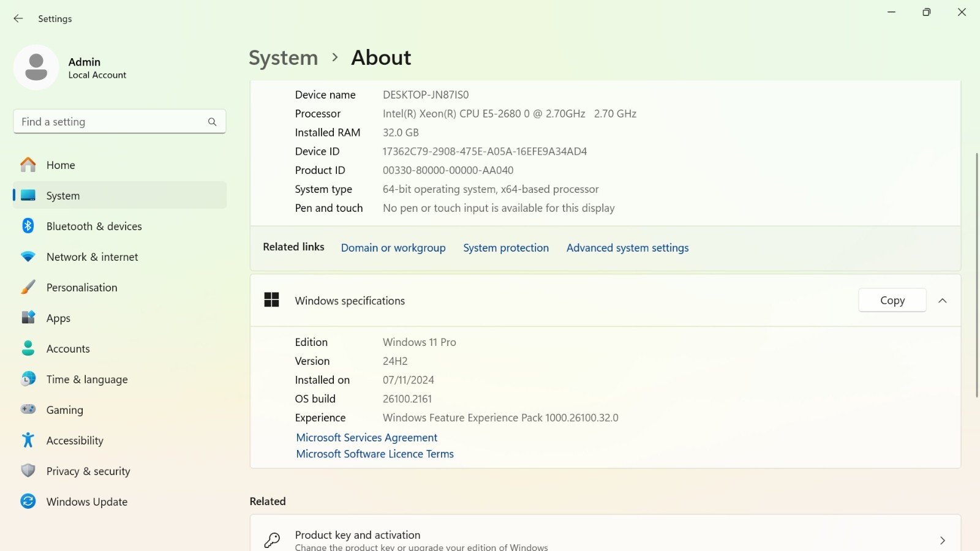
Task: Go to Gaming settings
Action: pos(119,410)
